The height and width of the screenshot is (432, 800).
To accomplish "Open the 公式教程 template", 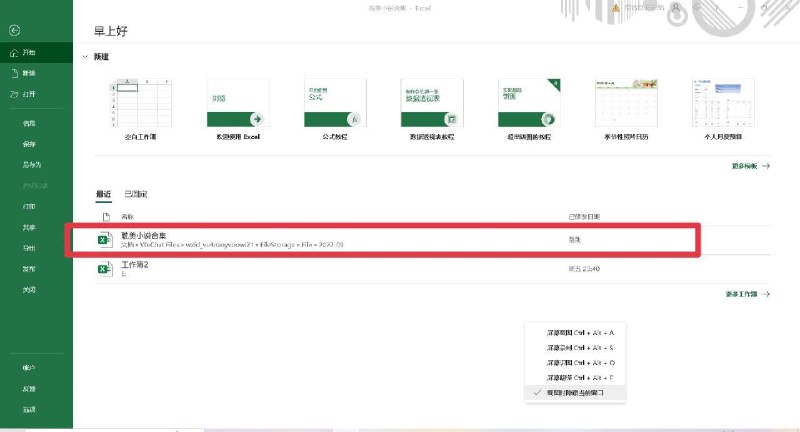I will (335, 109).
